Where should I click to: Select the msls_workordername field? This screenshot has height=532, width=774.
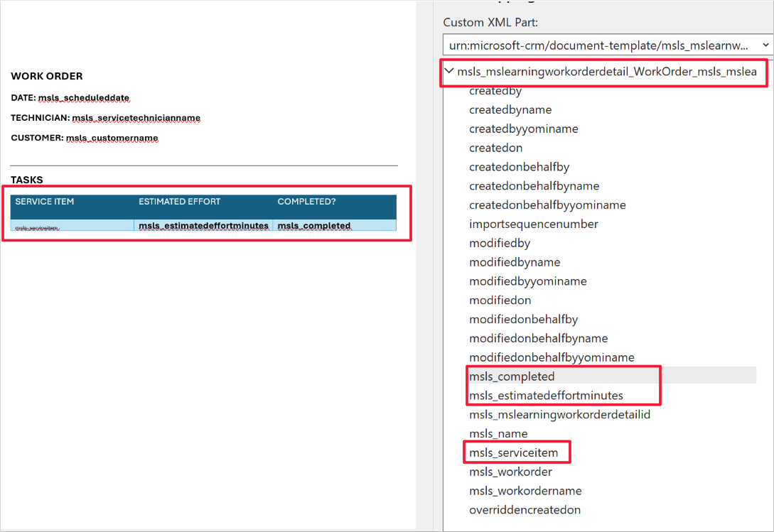525,490
